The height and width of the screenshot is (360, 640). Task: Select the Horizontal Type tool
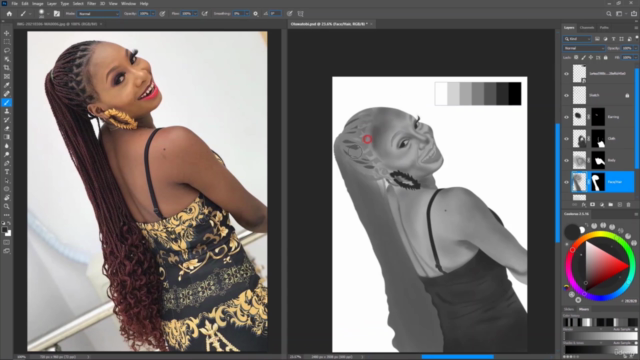point(7,172)
